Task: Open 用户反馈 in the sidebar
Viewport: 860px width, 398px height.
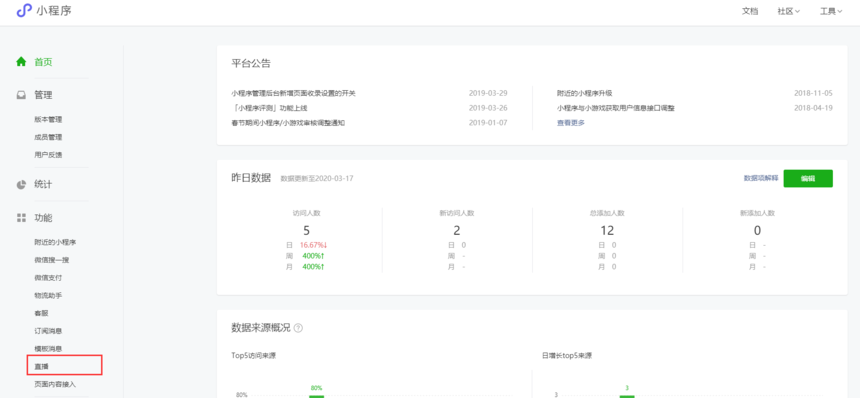Action: 48,155
